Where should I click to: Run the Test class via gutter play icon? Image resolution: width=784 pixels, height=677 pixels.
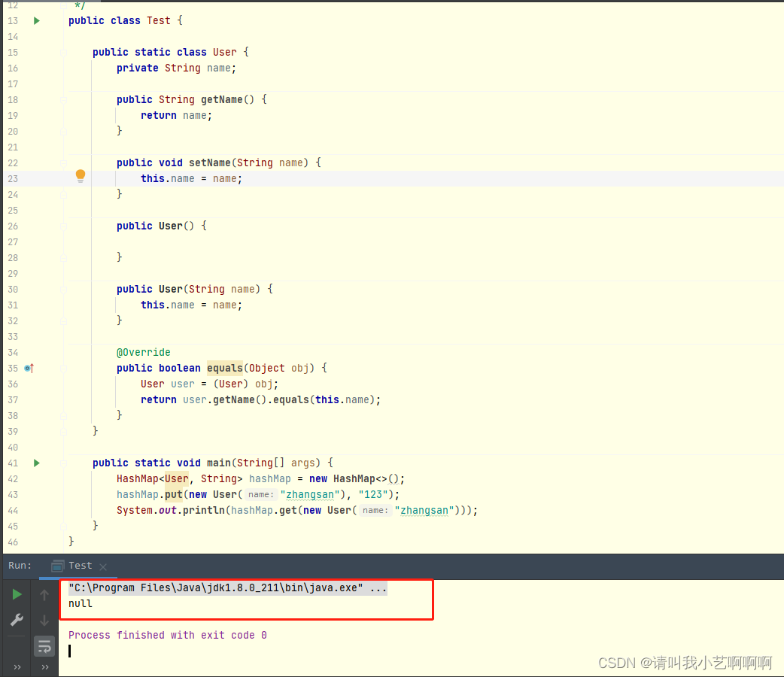pyautogui.click(x=36, y=20)
